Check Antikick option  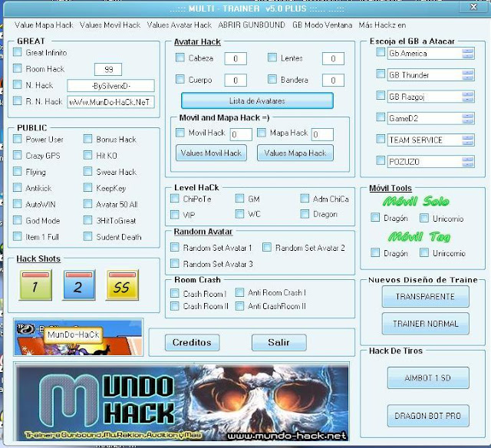pos(18,187)
